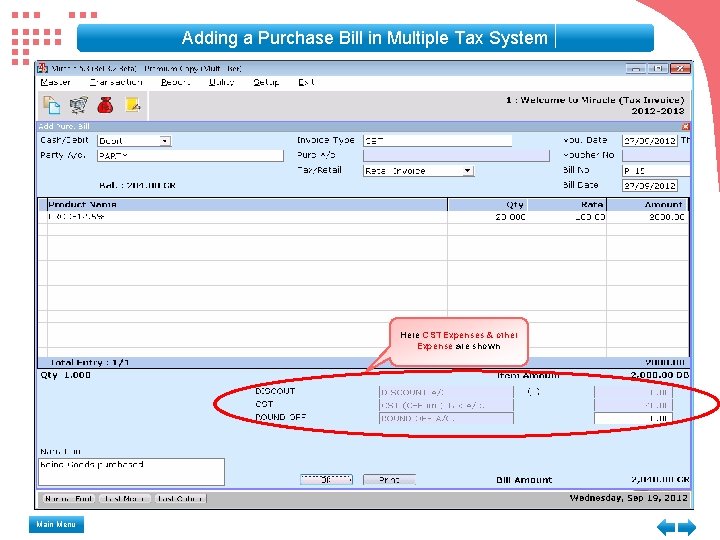
Task: Click the CST account field
Action: click(446, 405)
